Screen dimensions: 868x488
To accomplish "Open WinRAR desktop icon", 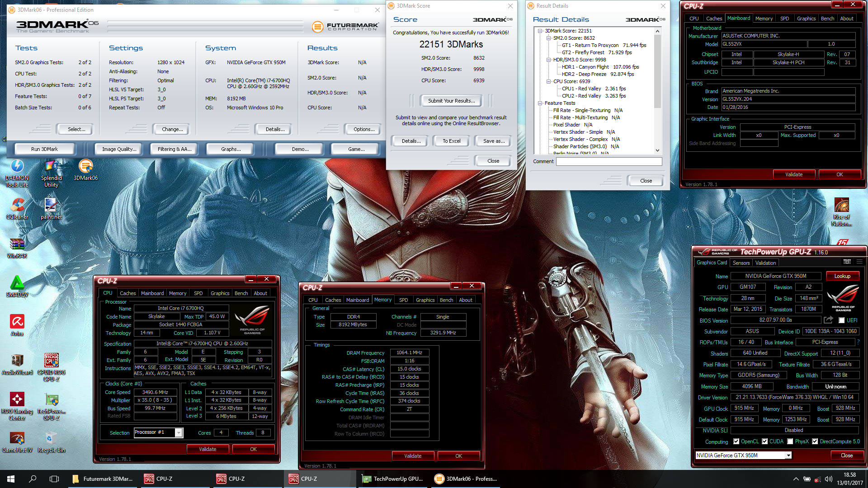I will [x=17, y=248].
